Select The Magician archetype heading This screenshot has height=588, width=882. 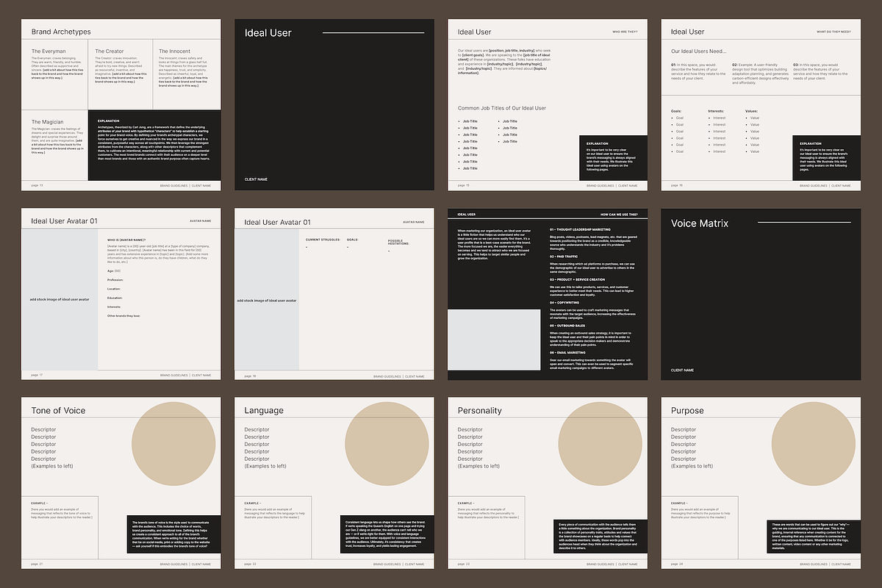click(x=47, y=122)
